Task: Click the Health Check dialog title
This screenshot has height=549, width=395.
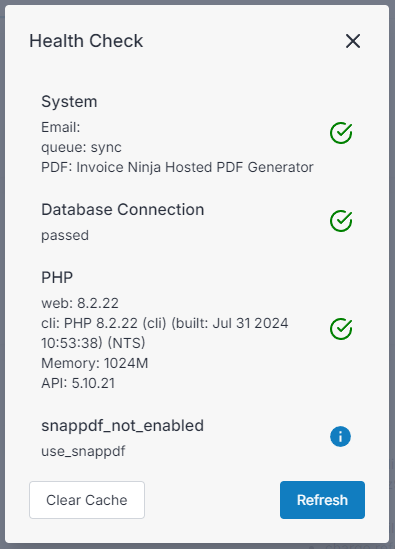Action: (86, 41)
